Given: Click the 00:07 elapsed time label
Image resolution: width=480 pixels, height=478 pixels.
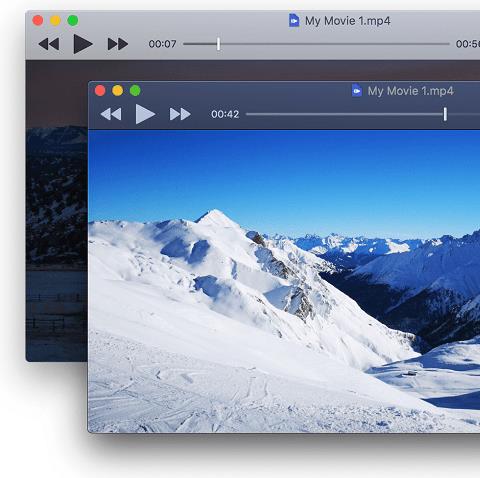Looking at the screenshot, I should (x=162, y=44).
